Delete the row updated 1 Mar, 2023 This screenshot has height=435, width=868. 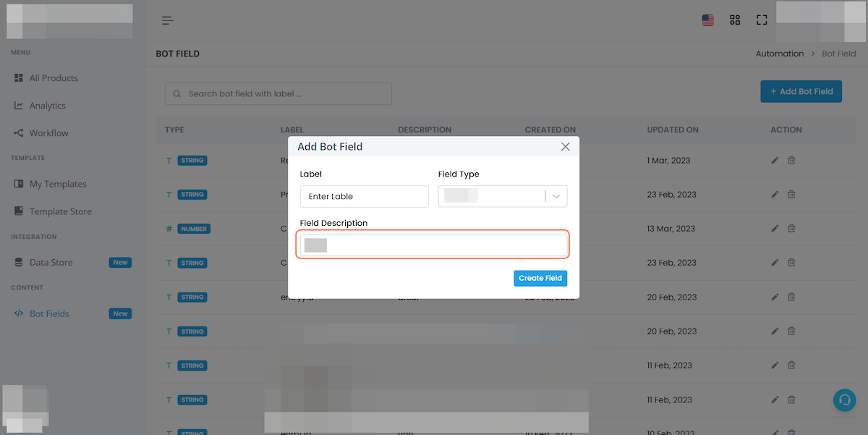[x=791, y=160]
